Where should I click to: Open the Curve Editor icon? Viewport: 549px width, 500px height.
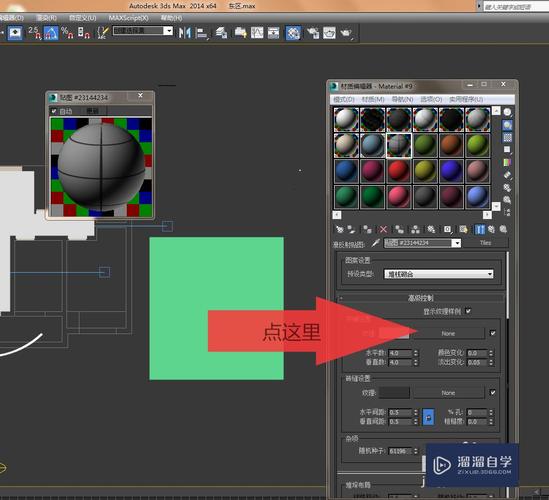click(257, 33)
